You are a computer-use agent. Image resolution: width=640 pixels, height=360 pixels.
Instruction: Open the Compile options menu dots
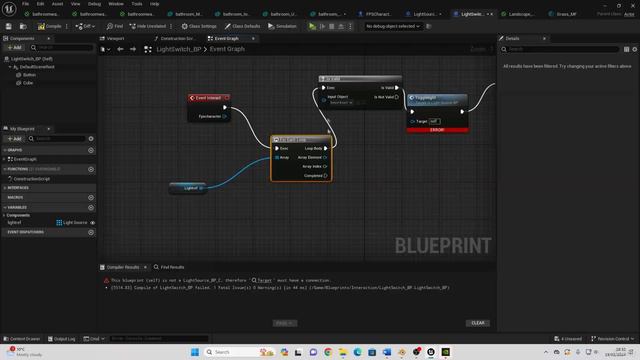(x=67, y=26)
